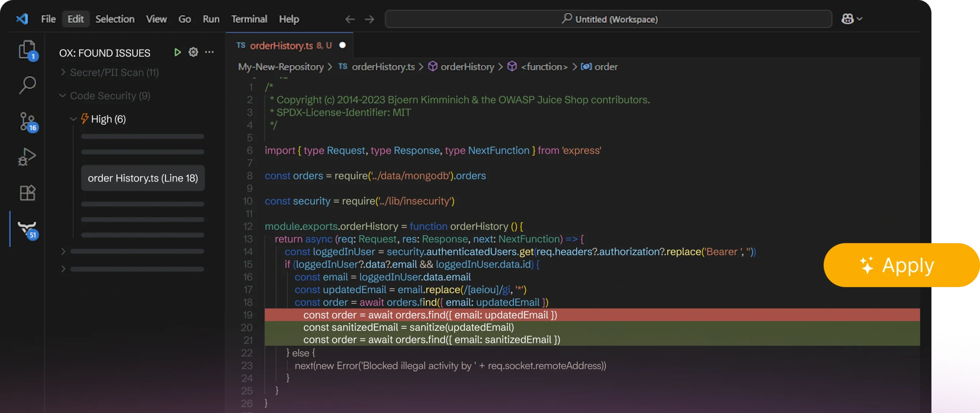This screenshot has height=413, width=980.
Task: Select the order History.ts (Line 18) issue
Action: [143, 178]
